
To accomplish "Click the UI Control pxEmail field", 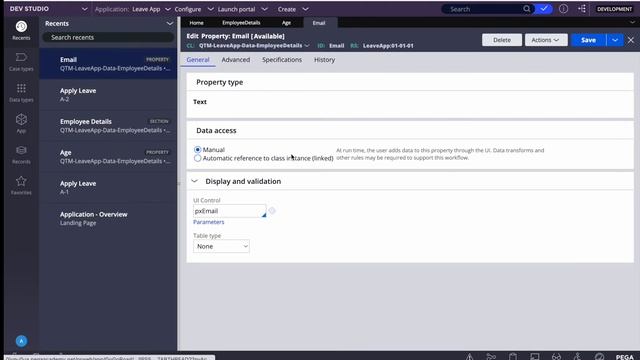I will (x=229, y=211).
